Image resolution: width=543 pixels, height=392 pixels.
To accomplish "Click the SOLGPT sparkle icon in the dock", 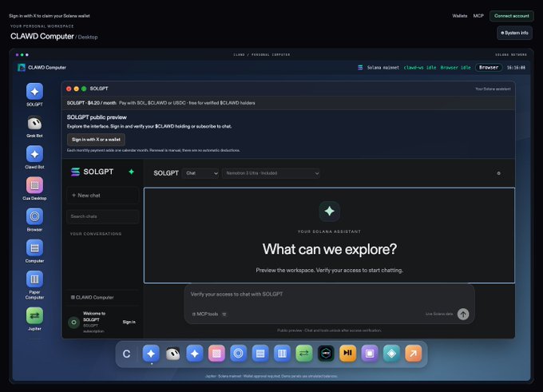I will coord(151,353).
